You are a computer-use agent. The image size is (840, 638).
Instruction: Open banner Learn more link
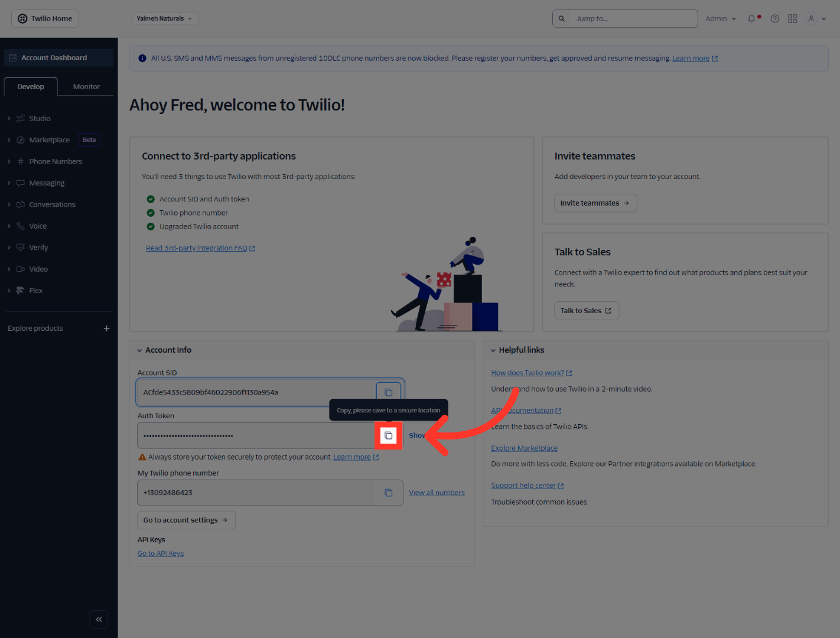(695, 58)
